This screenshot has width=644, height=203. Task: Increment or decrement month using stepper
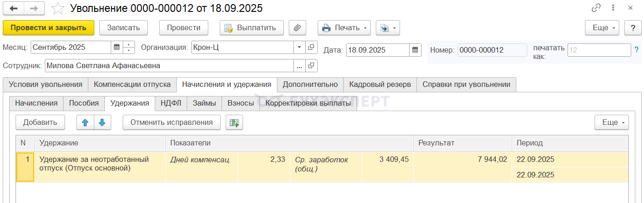[130, 47]
